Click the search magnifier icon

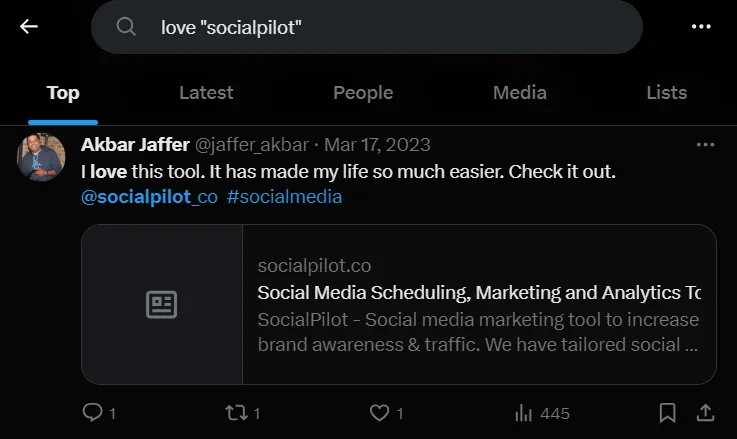126,27
